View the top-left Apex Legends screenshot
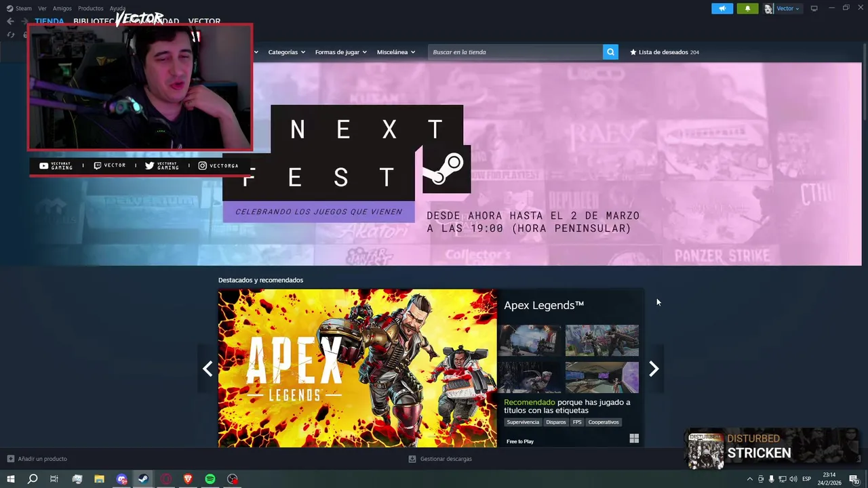Screen dimensions: 868x488 click(x=530, y=340)
